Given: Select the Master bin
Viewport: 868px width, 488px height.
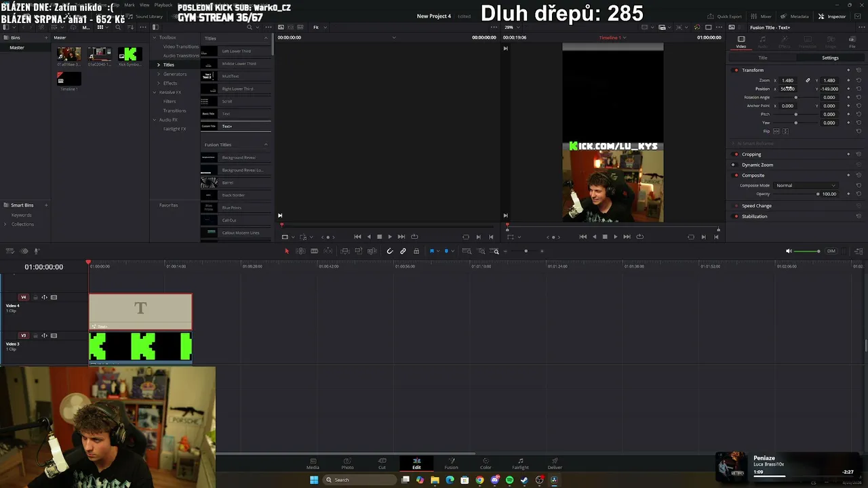Looking at the screenshot, I should tap(17, 47).
